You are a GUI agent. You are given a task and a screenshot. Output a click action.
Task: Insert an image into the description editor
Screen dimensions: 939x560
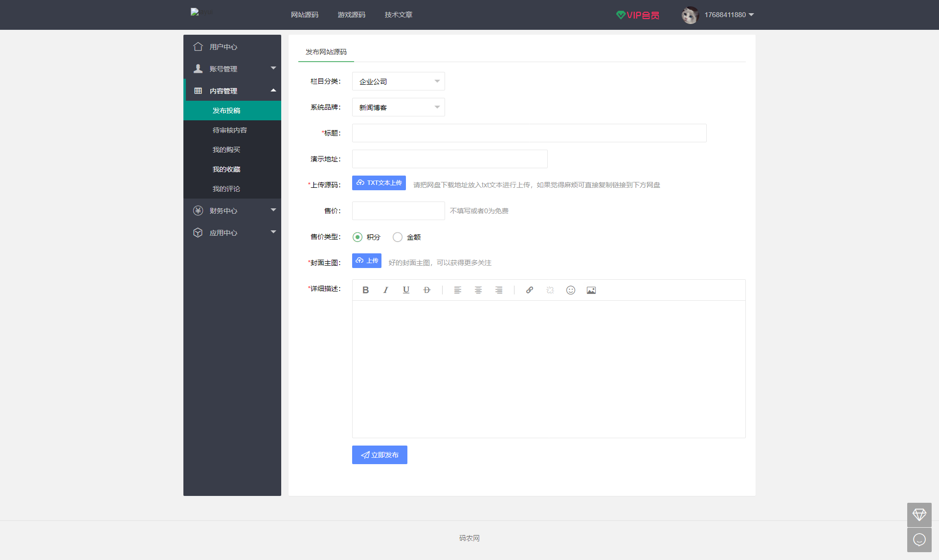click(591, 290)
